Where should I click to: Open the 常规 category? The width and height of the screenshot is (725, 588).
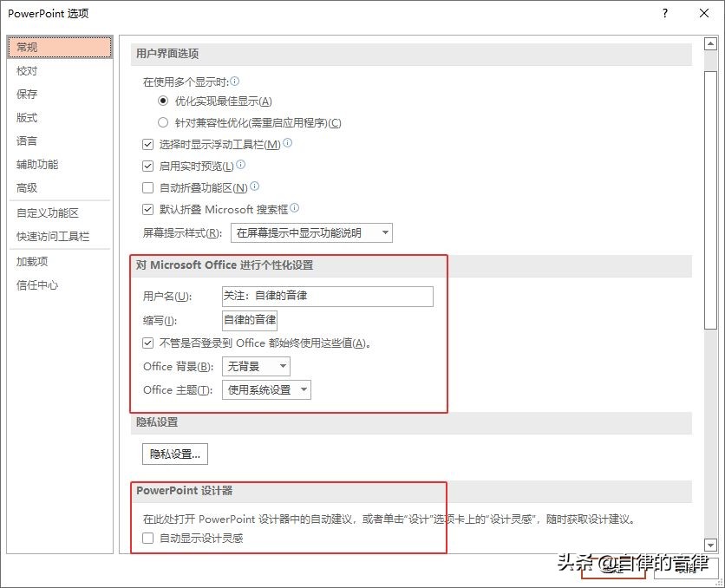60,47
